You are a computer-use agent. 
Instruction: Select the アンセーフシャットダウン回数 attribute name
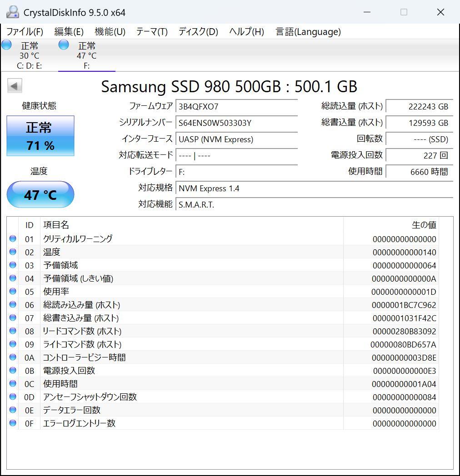pos(90,397)
